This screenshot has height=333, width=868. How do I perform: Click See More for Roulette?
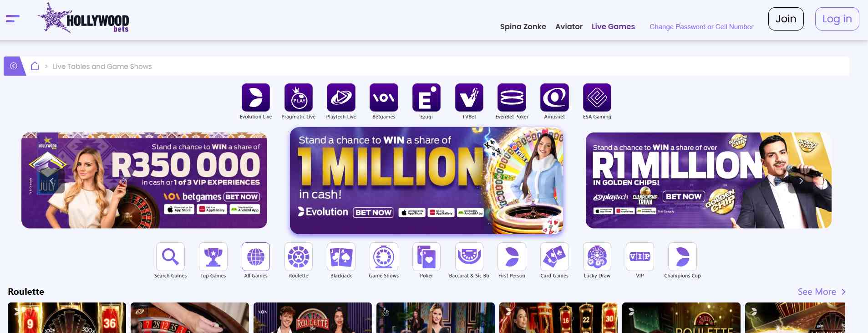[x=822, y=292]
